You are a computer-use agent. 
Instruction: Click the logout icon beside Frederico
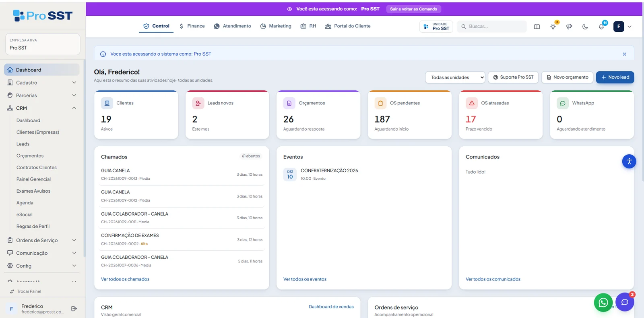click(x=74, y=309)
